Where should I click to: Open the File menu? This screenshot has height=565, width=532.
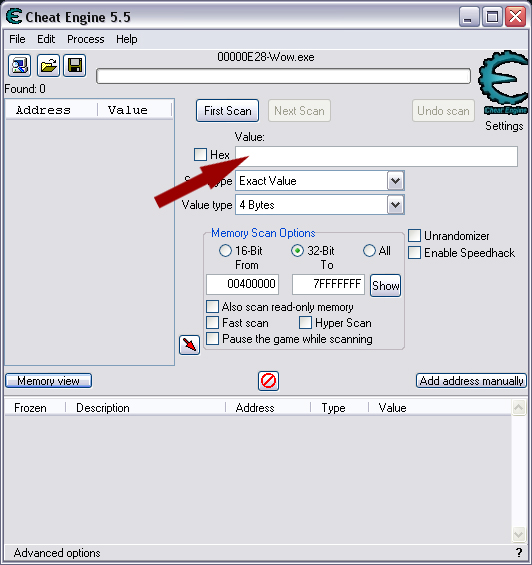[x=17, y=39]
